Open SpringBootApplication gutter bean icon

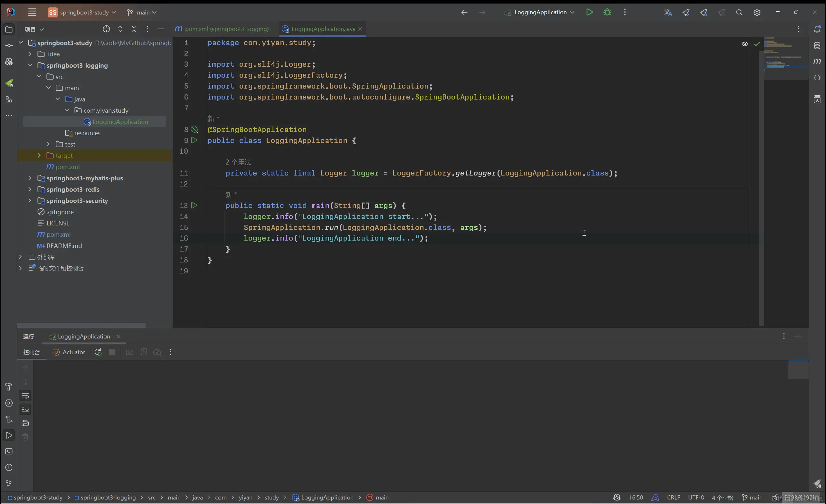point(195,129)
